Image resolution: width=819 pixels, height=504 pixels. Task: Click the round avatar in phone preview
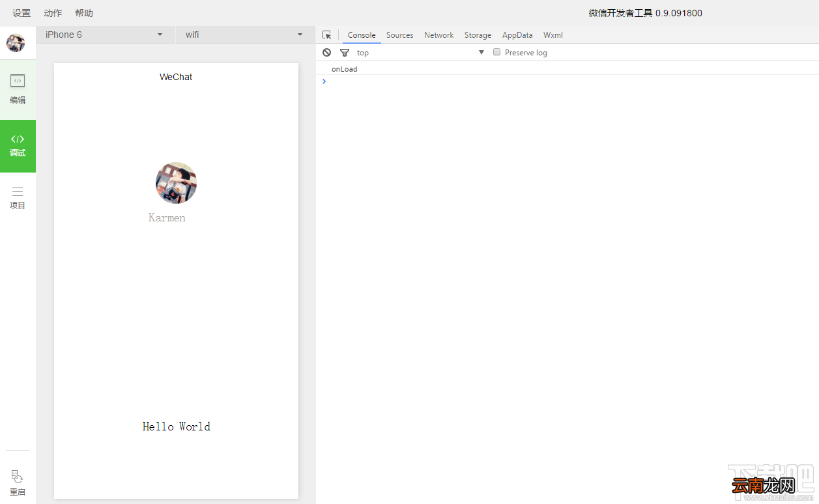176,183
